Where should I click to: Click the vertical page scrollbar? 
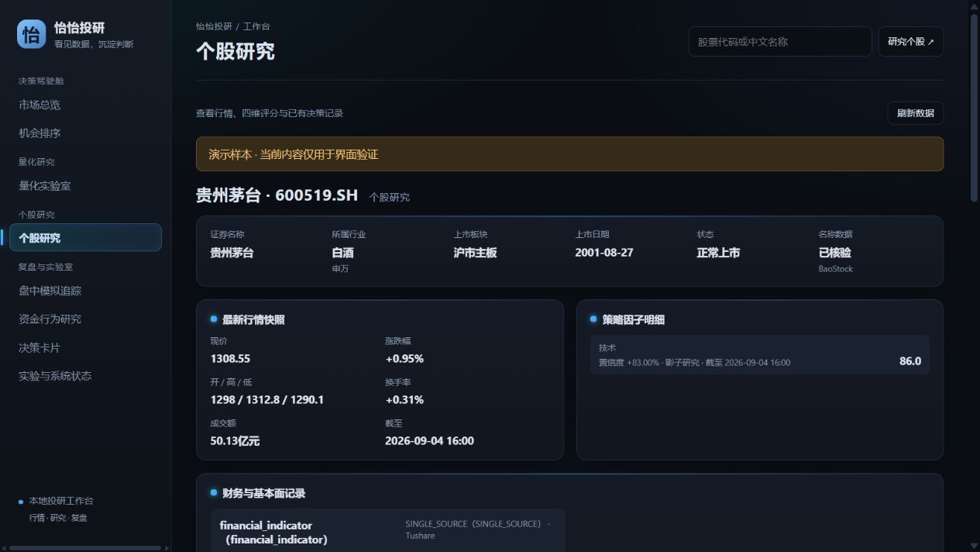(x=975, y=109)
